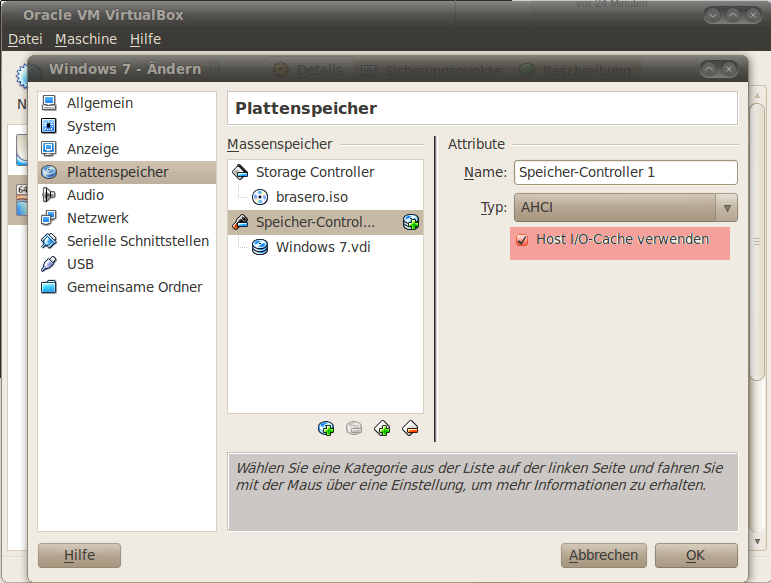Screen dimensions: 771x583
Task: Click the remove controller icon
Action: tap(410, 429)
